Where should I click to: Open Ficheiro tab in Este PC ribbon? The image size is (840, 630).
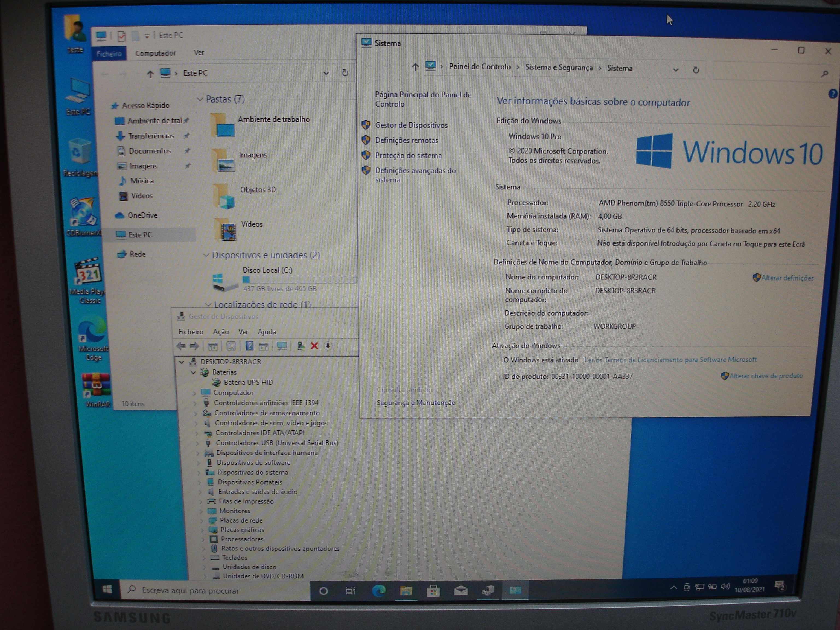coord(109,54)
